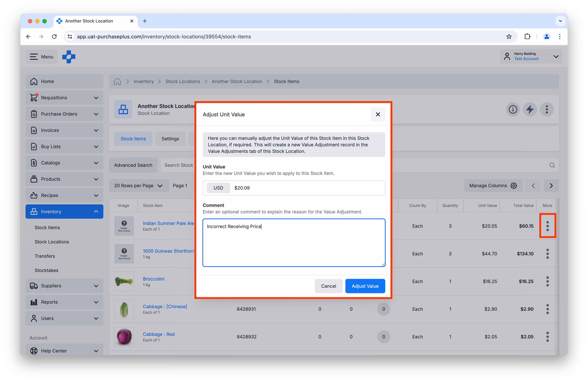Open Stocktakes in Inventory submenu

46,270
